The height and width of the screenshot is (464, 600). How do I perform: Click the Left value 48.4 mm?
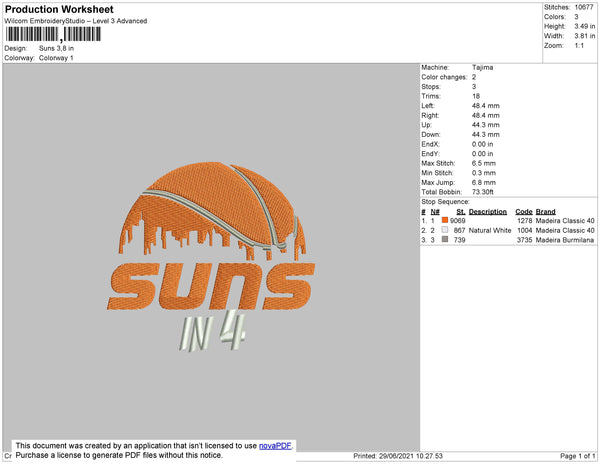point(486,106)
